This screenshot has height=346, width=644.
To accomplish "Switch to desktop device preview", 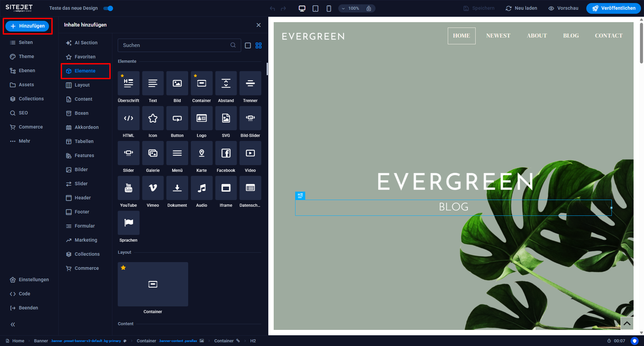I will coord(302,8).
